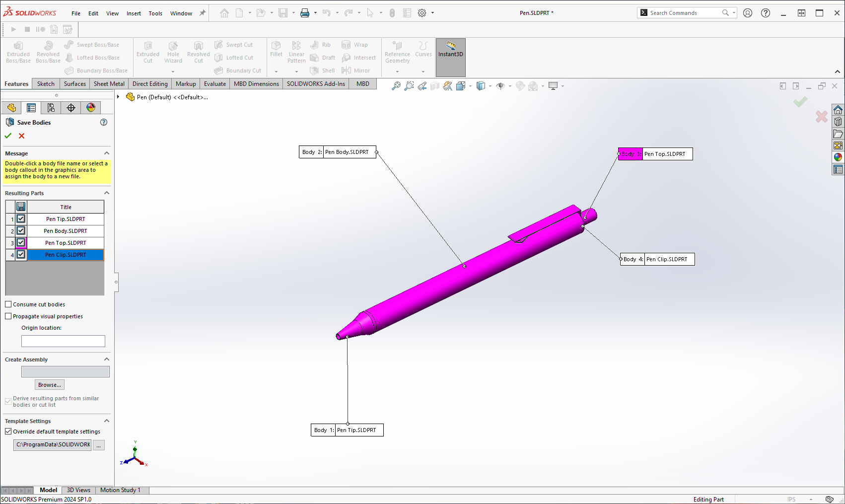
Task: Open the Help question mark icon
Action: (x=766, y=13)
